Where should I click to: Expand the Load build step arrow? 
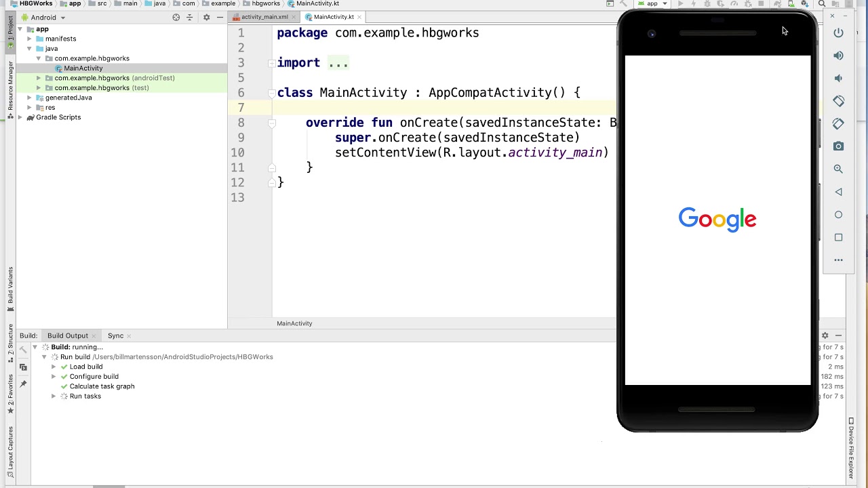[54, 367]
